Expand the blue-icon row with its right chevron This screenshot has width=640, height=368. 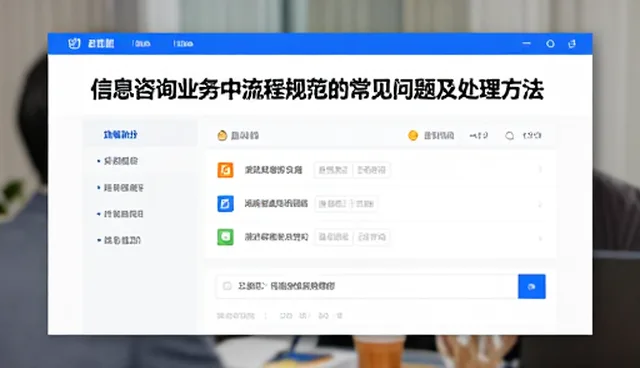pos(540,204)
